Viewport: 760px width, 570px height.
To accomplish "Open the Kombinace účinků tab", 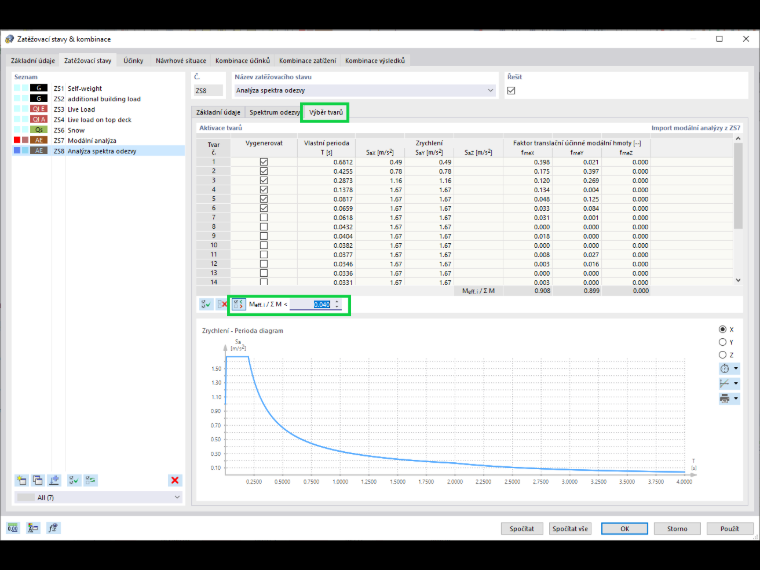I will point(242,61).
